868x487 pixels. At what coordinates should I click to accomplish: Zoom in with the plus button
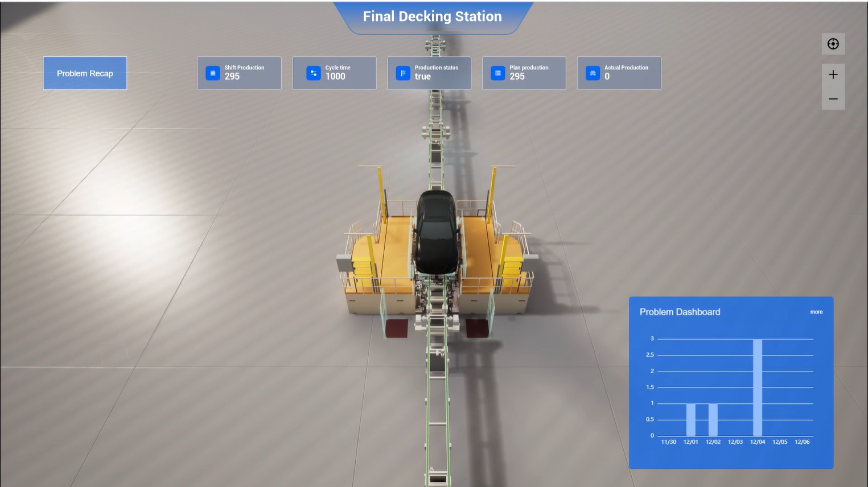point(833,75)
